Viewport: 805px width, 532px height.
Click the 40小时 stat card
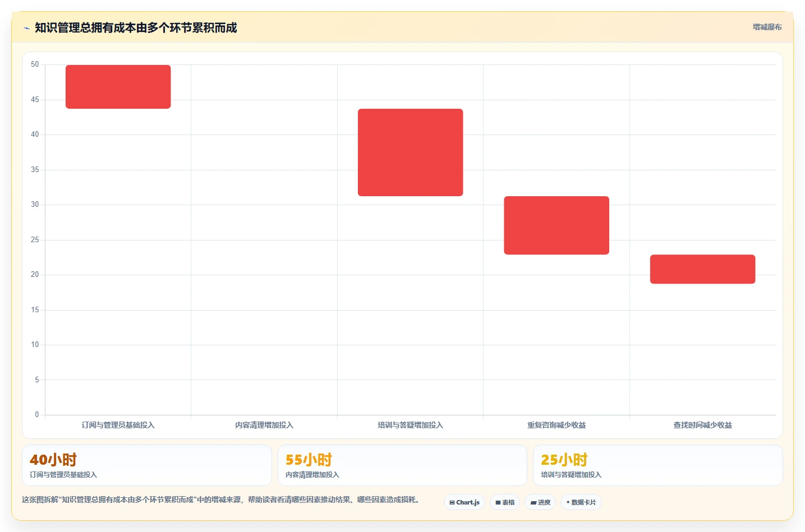point(147,465)
